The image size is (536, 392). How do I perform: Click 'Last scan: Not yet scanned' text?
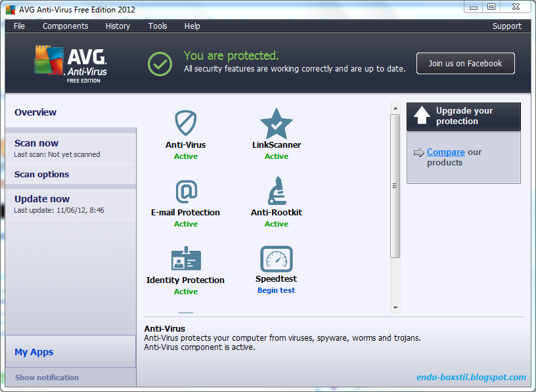pos(56,154)
